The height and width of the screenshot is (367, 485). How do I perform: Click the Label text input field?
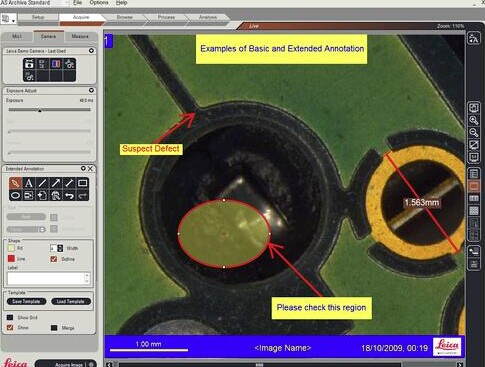point(49,279)
